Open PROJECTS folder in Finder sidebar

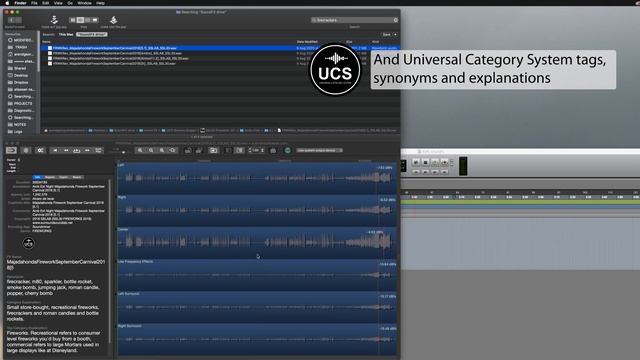coord(23,104)
